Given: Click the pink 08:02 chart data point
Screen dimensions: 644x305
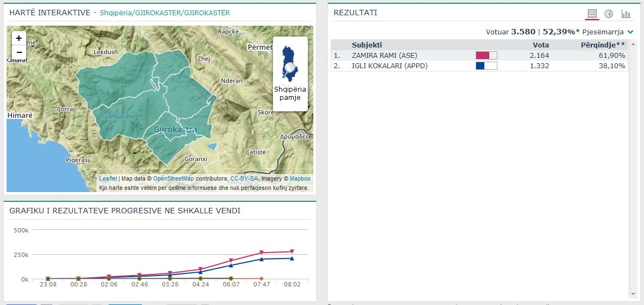Looking at the screenshot, I should [291, 252].
